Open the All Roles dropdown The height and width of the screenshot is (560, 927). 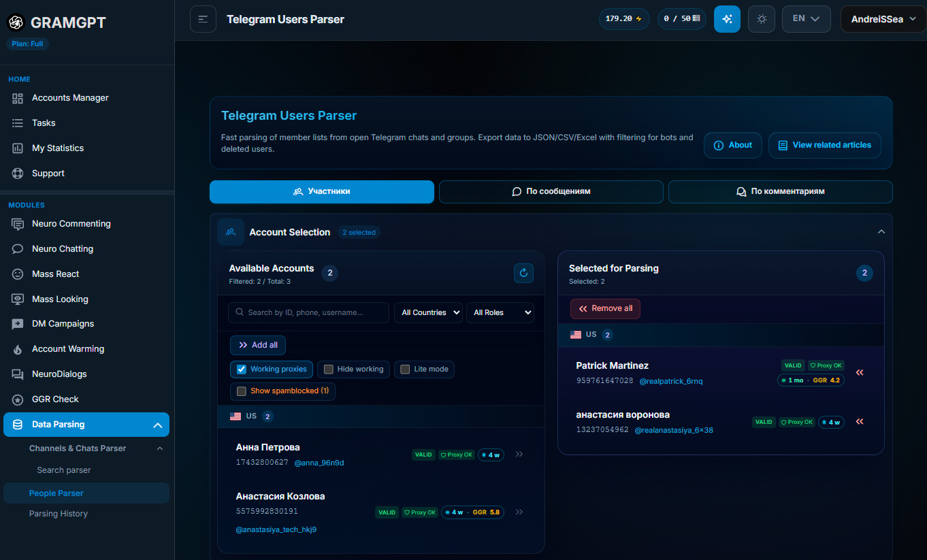coord(500,312)
